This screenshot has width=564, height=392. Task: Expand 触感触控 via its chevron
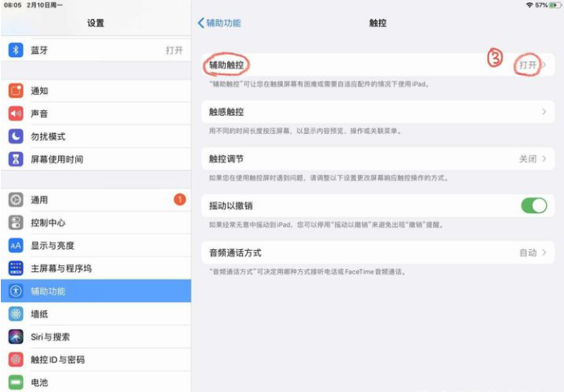(x=544, y=112)
